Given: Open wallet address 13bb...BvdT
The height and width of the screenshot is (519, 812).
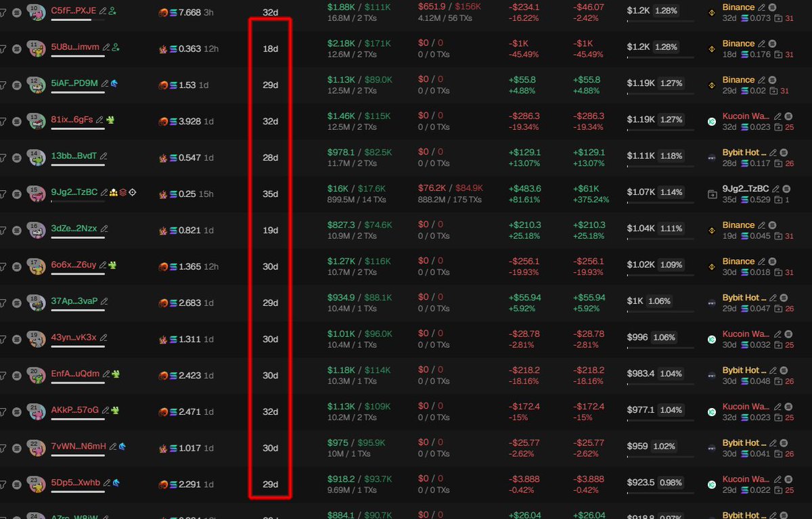Looking at the screenshot, I should pyautogui.click(x=74, y=156).
